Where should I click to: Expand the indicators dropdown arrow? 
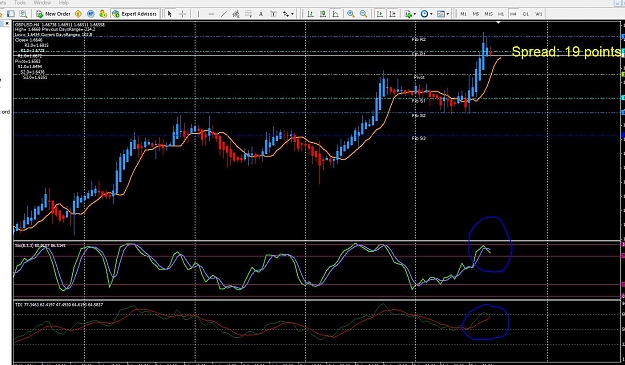click(x=415, y=14)
